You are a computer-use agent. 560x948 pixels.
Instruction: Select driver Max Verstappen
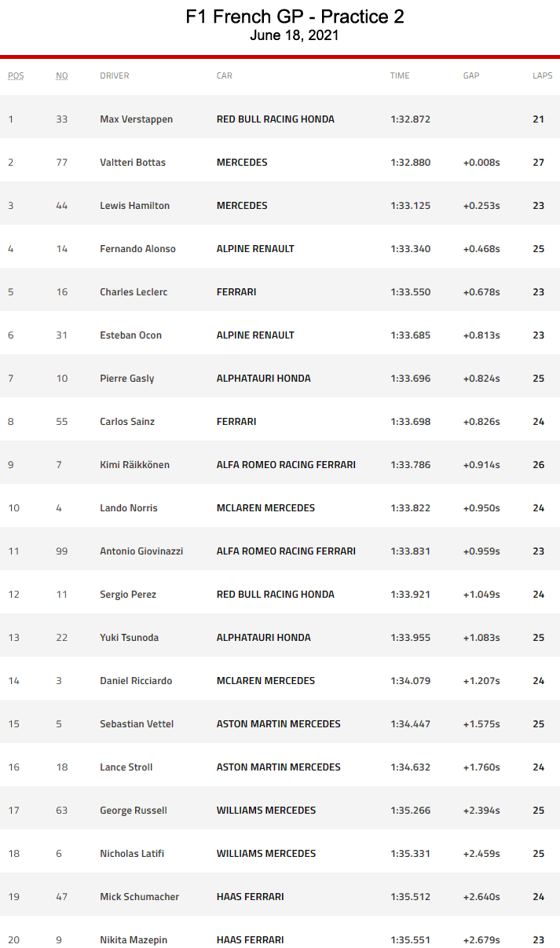coord(137,119)
